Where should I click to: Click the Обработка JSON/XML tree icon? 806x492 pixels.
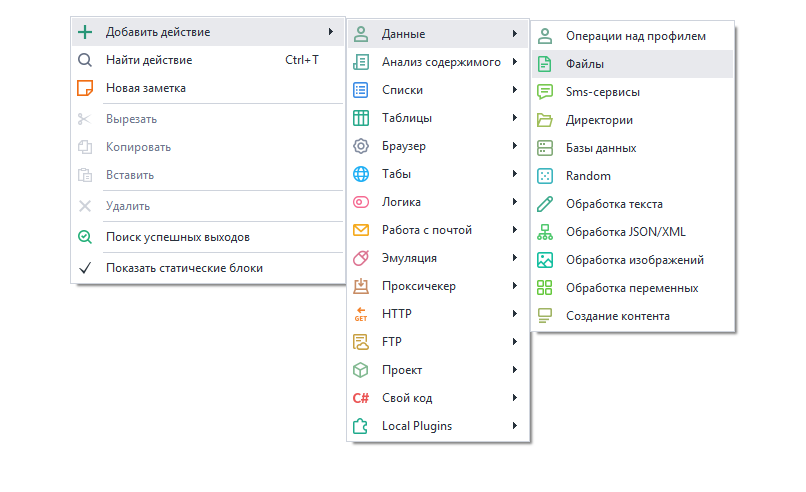[545, 232]
